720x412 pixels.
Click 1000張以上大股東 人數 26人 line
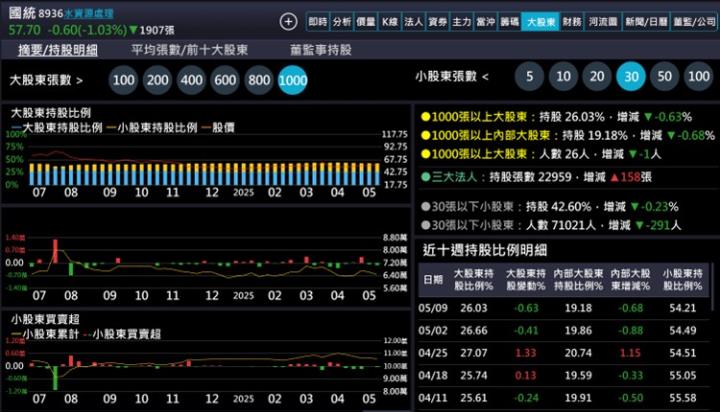coord(541,154)
